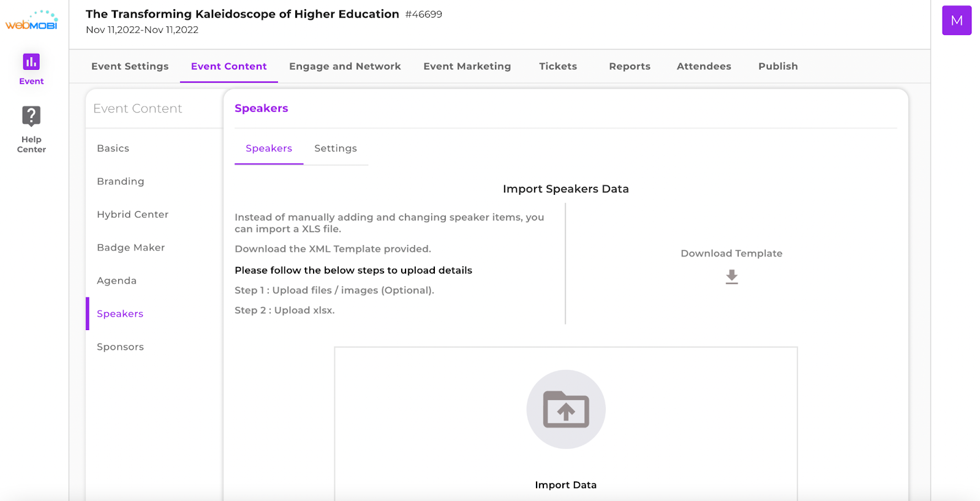
Task: Open Branding in the sidebar
Action: point(121,181)
